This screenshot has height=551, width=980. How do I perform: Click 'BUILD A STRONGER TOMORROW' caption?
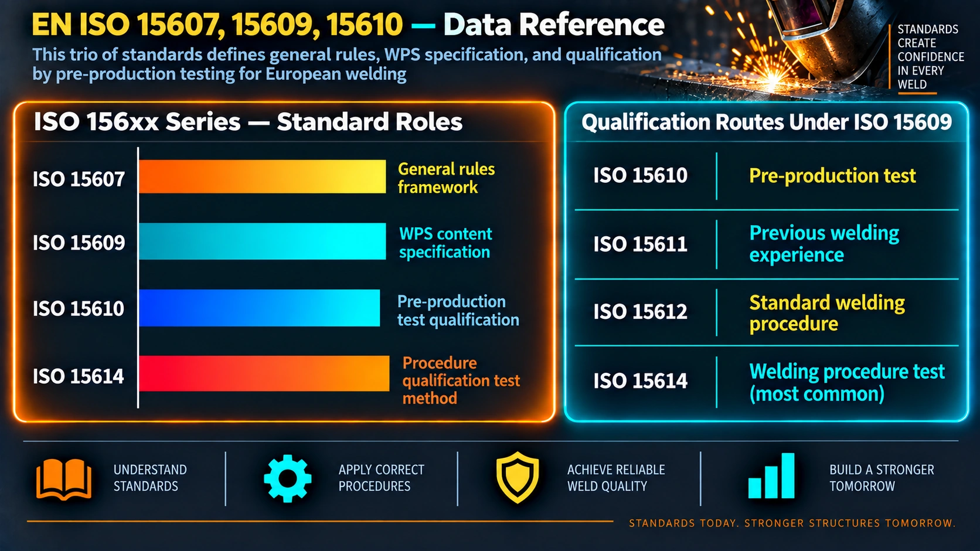point(882,478)
